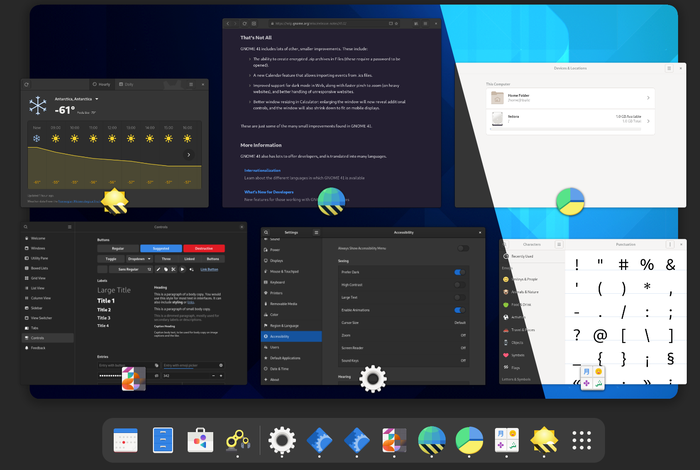Click the reload icon in the Web browser window
Image resolution: width=700 pixels, height=470 pixels.
[x=245, y=23]
